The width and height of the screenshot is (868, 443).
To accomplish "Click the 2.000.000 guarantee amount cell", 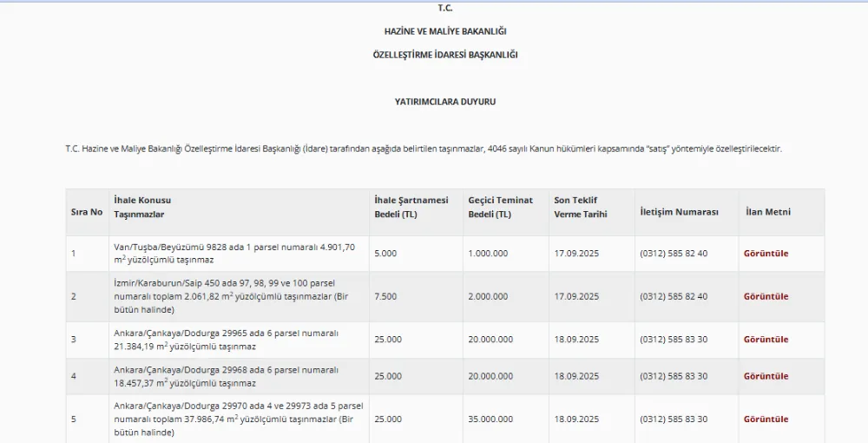I will (x=488, y=296).
